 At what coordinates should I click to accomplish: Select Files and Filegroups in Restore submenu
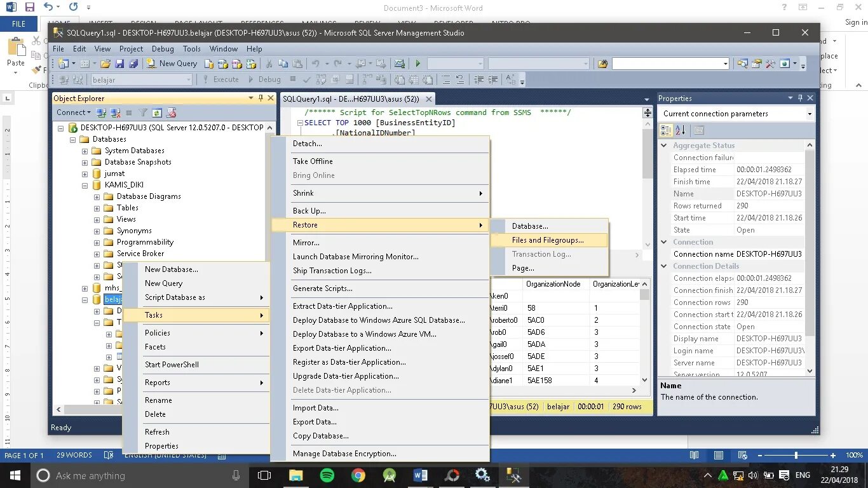549,240
